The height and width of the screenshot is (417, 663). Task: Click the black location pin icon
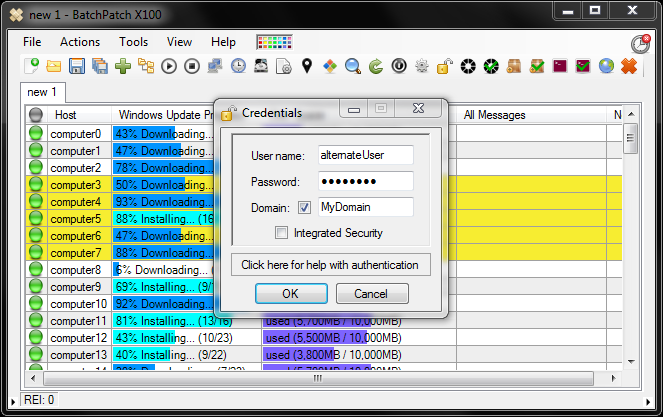pos(307,66)
